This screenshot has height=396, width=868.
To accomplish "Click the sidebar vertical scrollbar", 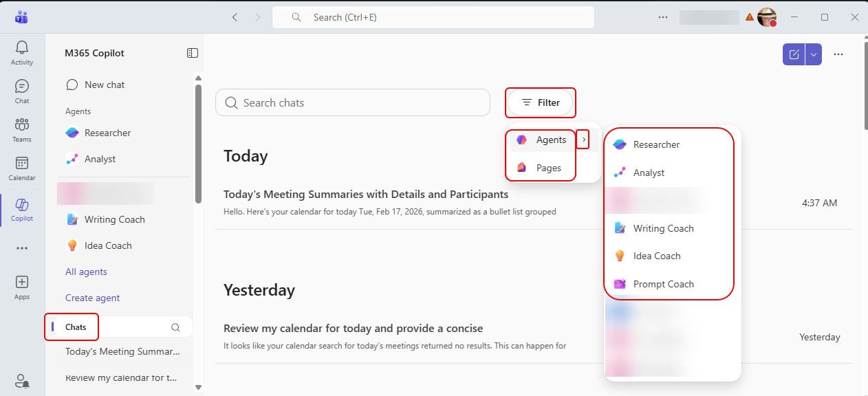I will tap(198, 144).
